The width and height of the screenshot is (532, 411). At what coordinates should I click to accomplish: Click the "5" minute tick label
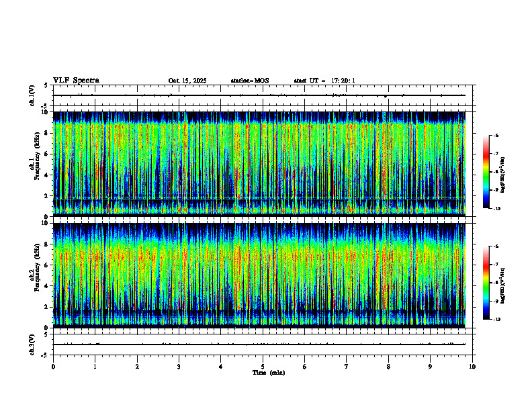(263, 367)
